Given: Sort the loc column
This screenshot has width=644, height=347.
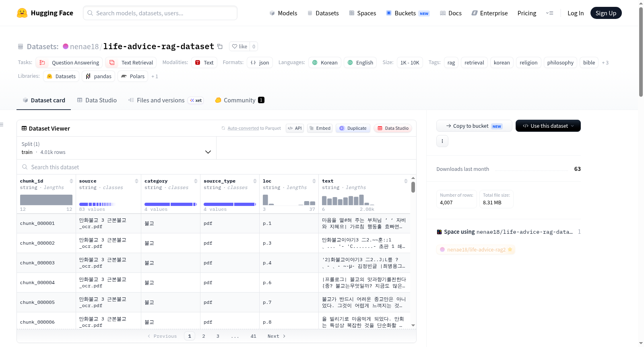Looking at the screenshot, I should click(314, 181).
